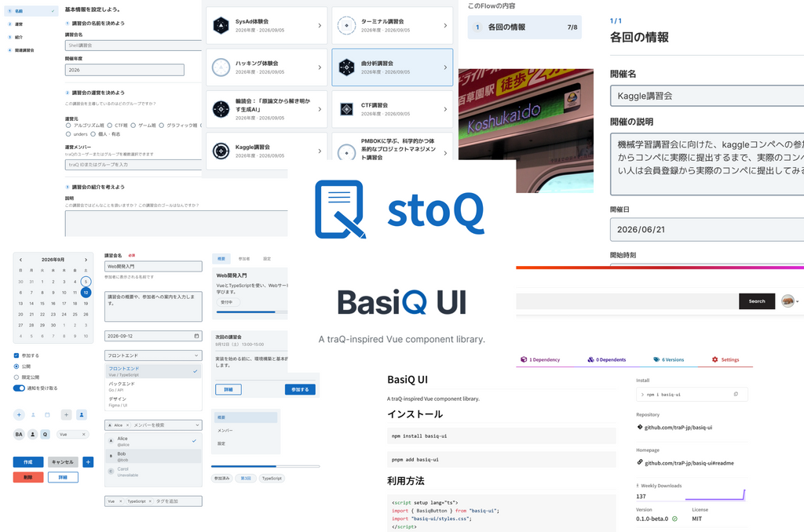Click the small calendar icon in the icon-button row

point(47,414)
